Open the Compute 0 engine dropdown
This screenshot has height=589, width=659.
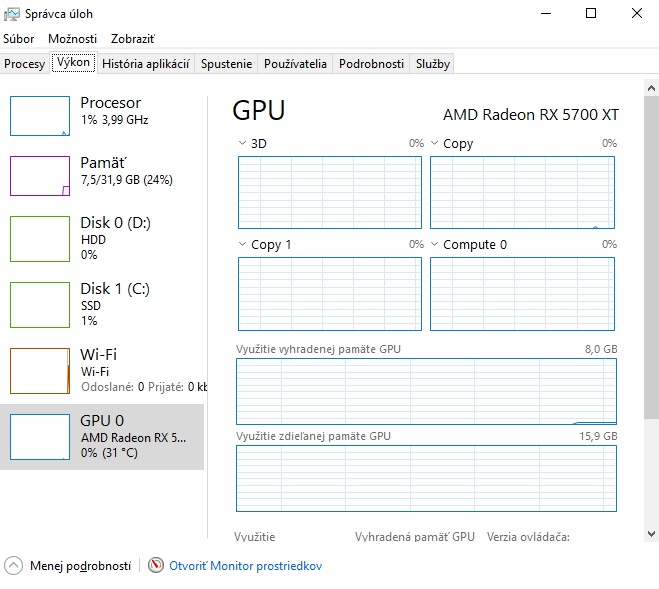(x=434, y=244)
